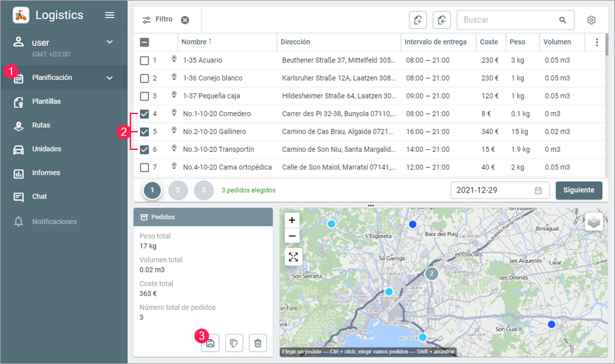The height and width of the screenshot is (364, 615).
Task: Check the 1-35 Acuario order checkbox
Action: 145,61
